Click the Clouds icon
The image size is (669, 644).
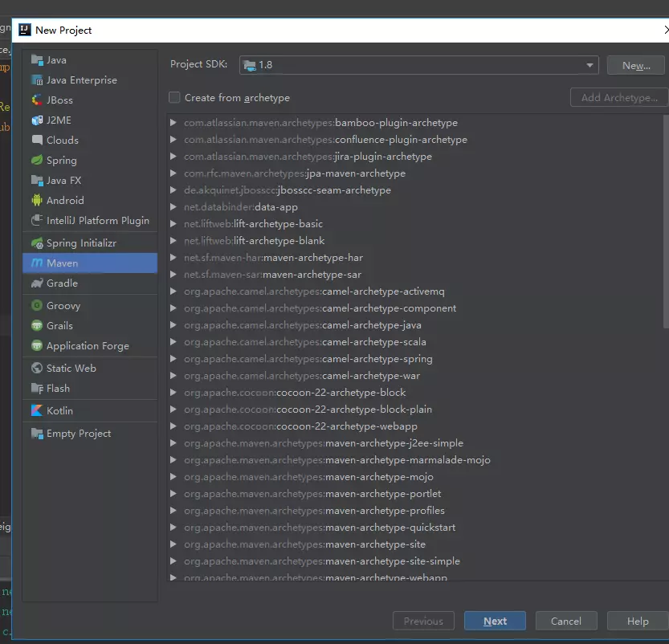click(x=37, y=140)
